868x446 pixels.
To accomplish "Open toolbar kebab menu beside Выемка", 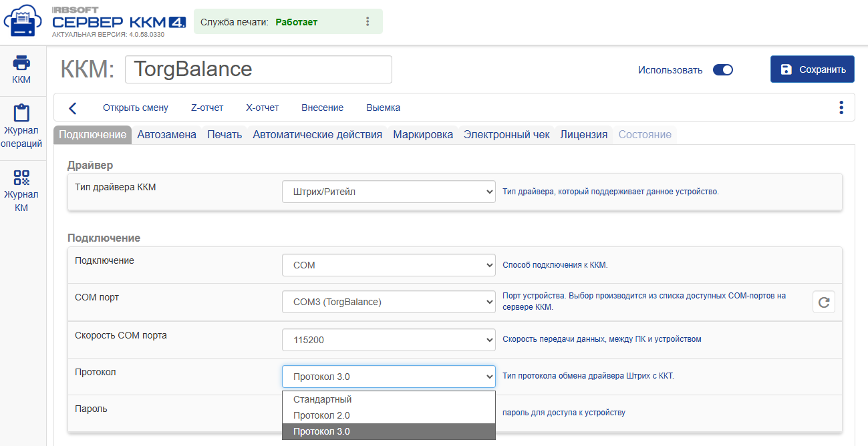I will 841,107.
